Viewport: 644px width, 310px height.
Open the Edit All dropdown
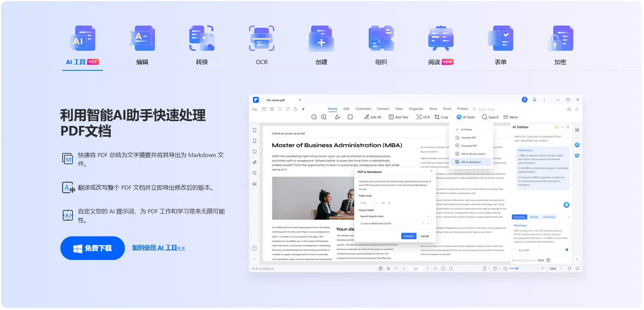point(374,117)
